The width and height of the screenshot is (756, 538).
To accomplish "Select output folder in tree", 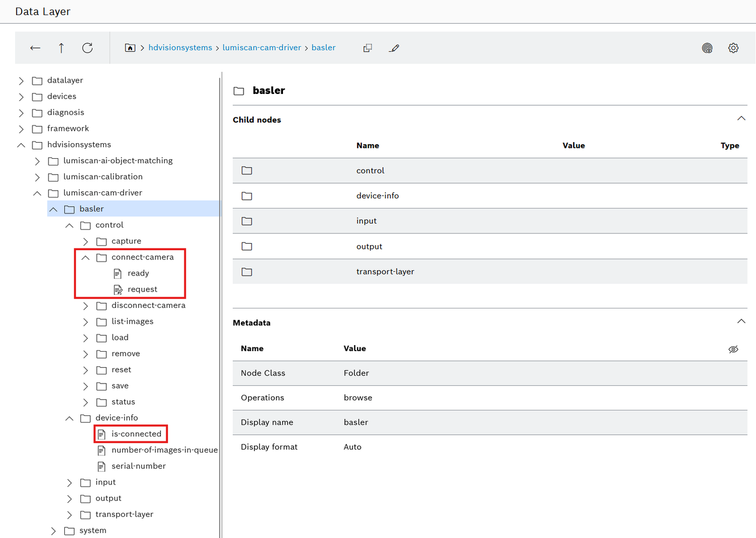I will pyautogui.click(x=109, y=498).
